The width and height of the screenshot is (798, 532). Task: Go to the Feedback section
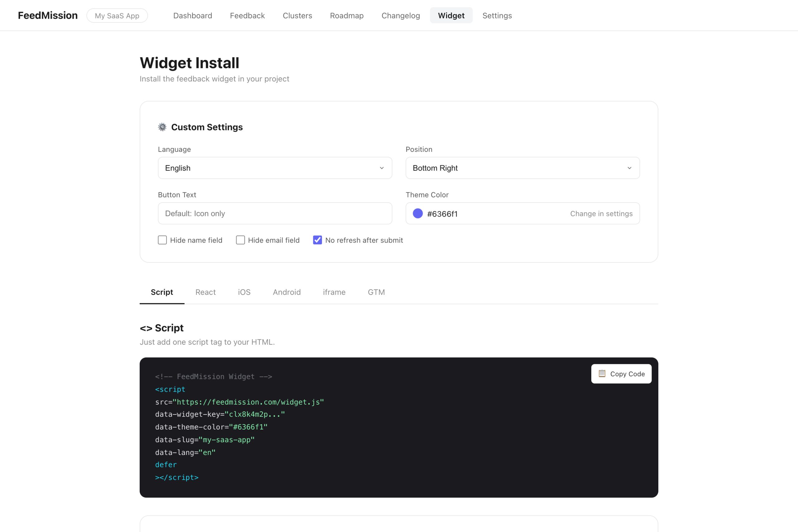coord(247,15)
